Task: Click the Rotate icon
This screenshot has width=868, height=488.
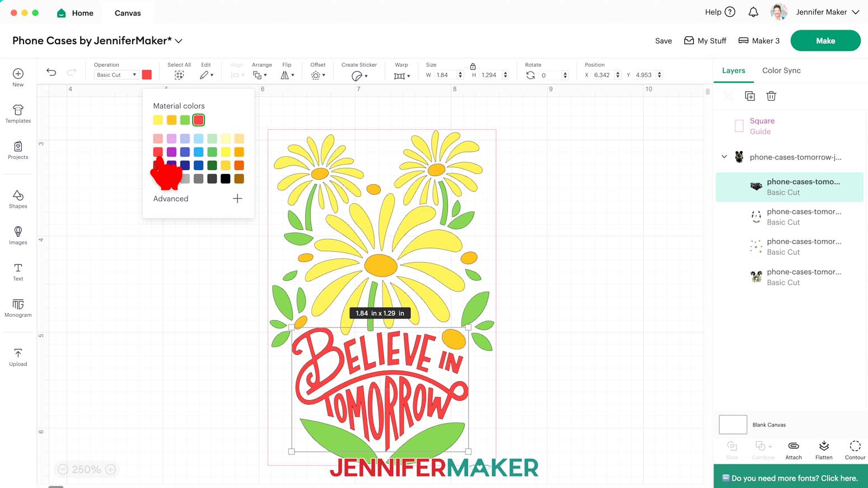Action: (x=530, y=75)
